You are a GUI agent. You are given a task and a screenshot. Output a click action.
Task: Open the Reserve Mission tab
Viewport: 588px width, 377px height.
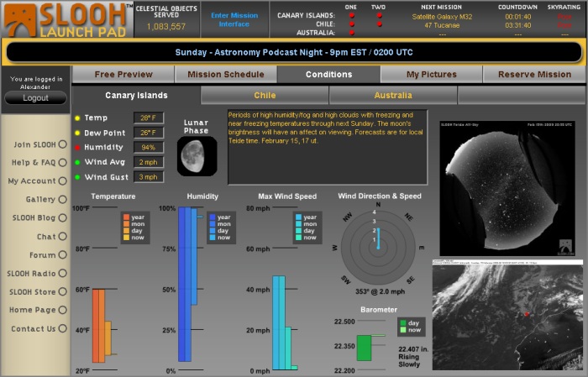(534, 74)
